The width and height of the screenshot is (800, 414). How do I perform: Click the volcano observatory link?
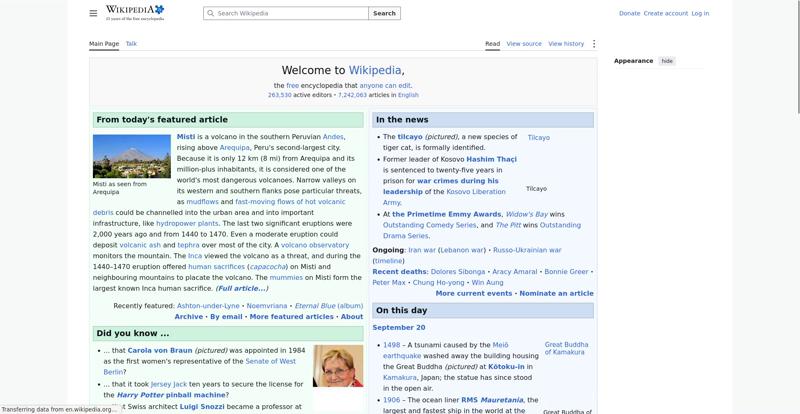pyautogui.click(x=315, y=245)
